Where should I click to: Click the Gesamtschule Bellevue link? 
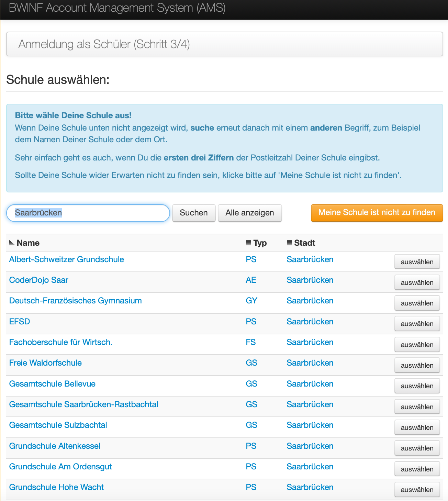tap(52, 384)
